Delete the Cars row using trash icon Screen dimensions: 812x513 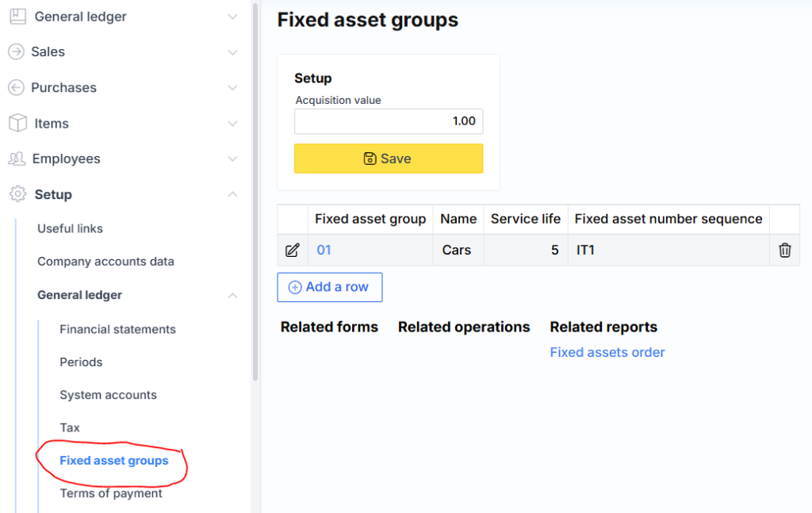pos(784,251)
